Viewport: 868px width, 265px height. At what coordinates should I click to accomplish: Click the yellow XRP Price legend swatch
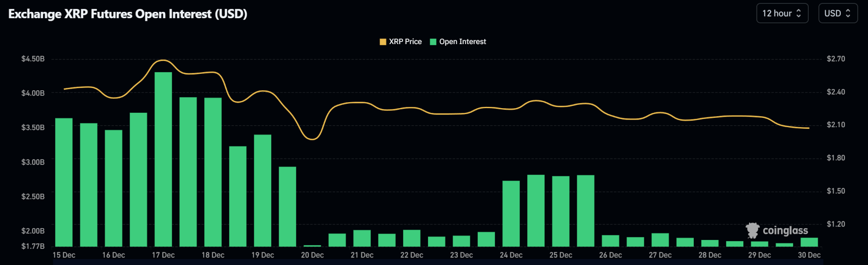(x=383, y=42)
